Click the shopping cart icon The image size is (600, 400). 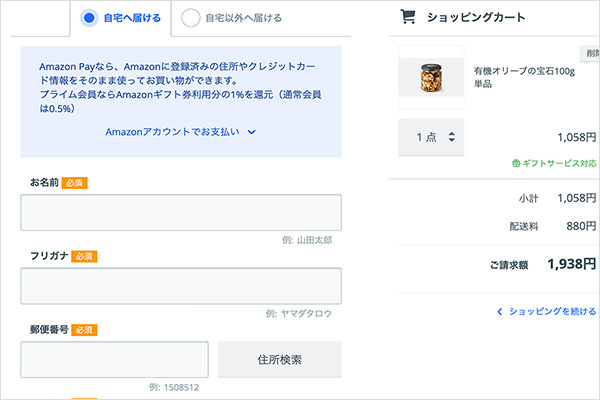tap(407, 16)
